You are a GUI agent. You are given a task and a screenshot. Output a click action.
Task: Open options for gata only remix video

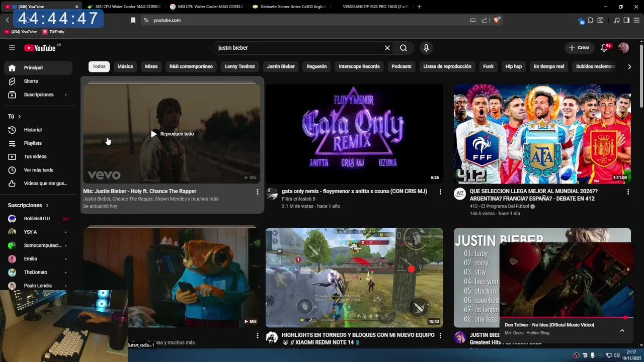tap(440, 192)
